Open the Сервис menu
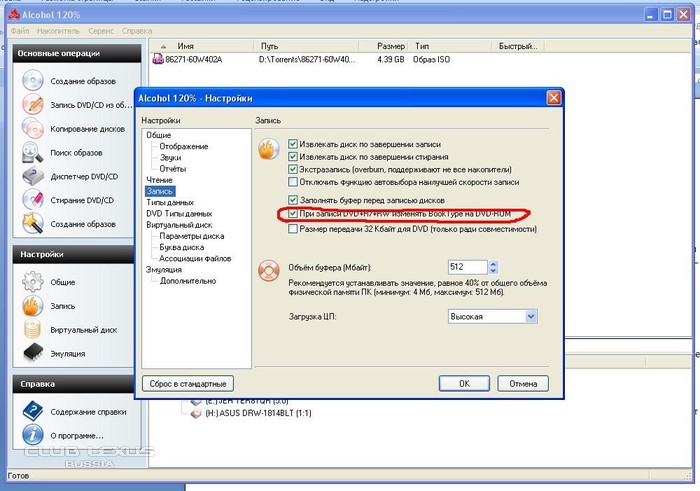Image resolution: width=700 pixels, height=491 pixels. coord(101,31)
